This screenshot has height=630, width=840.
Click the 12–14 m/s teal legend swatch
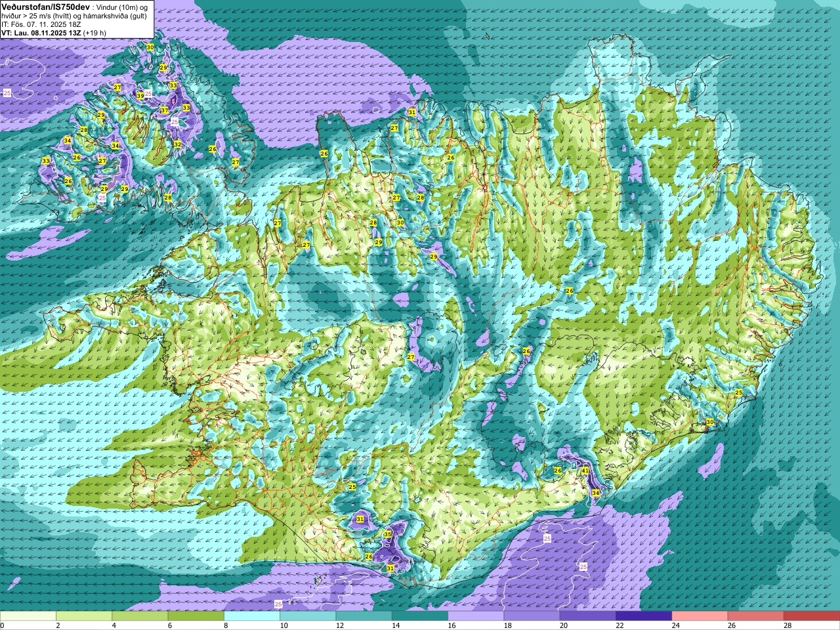(364, 616)
